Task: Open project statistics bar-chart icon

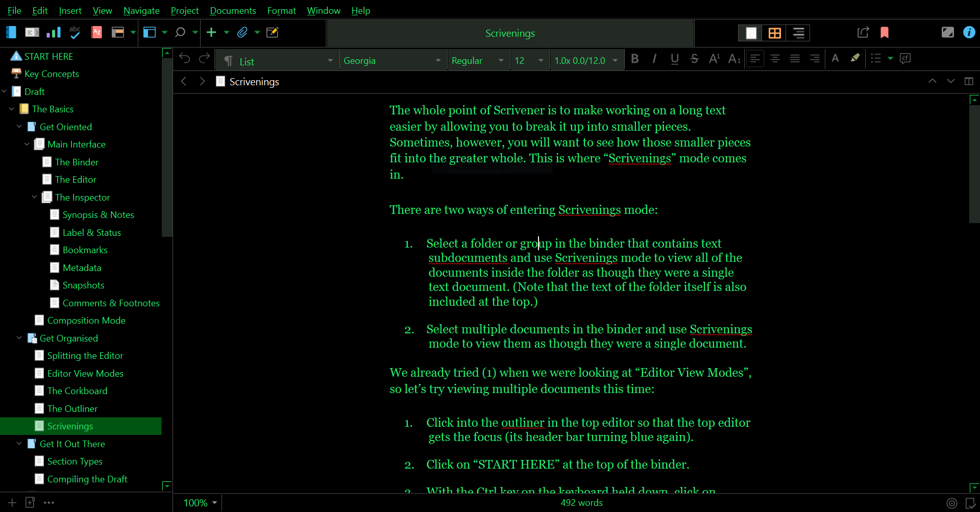Action: pyautogui.click(x=54, y=33)
